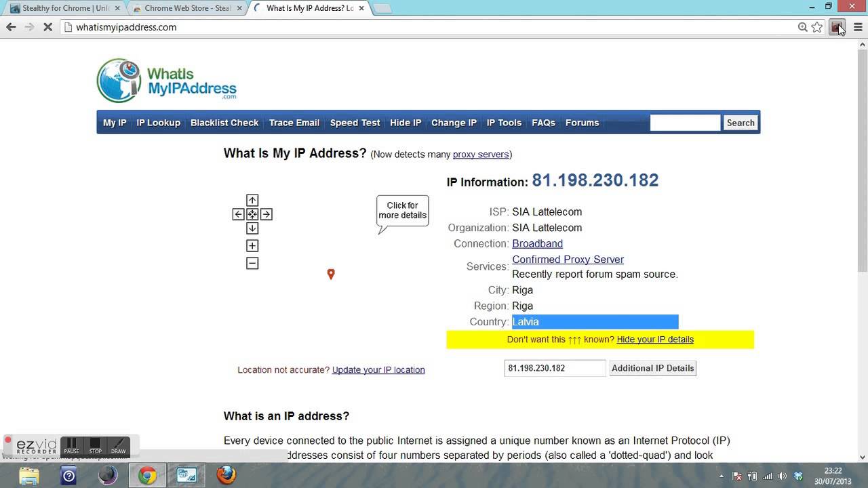Viewport: 868px width, 488px height.
Task: Click the Additional IP Details button
Action: pos(652,368)
